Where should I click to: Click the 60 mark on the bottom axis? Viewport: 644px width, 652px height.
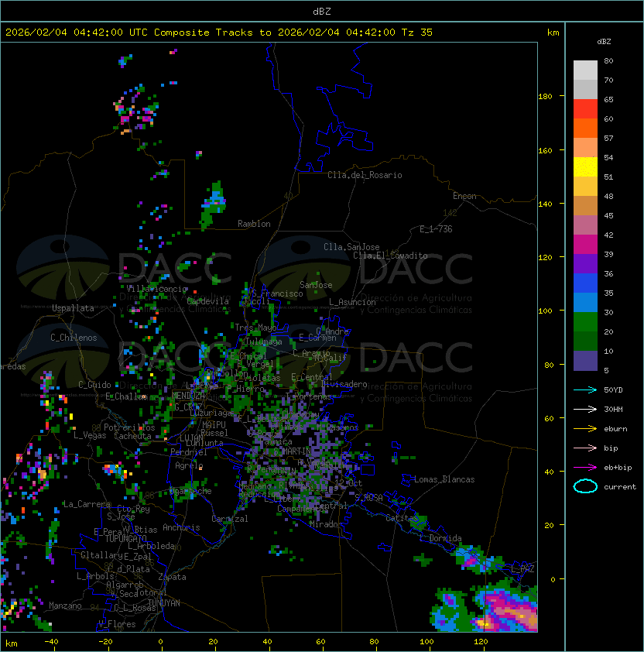click(x=320, y=642)
